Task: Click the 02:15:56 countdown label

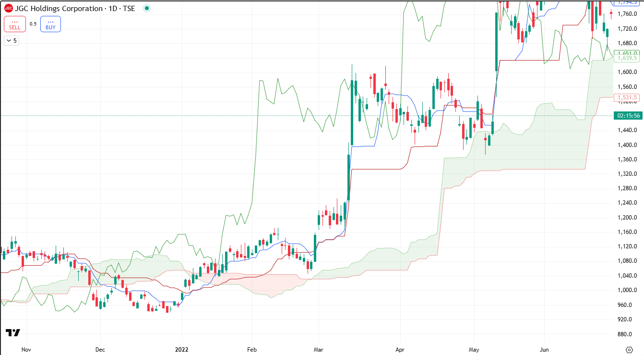Action: (627, 116)
